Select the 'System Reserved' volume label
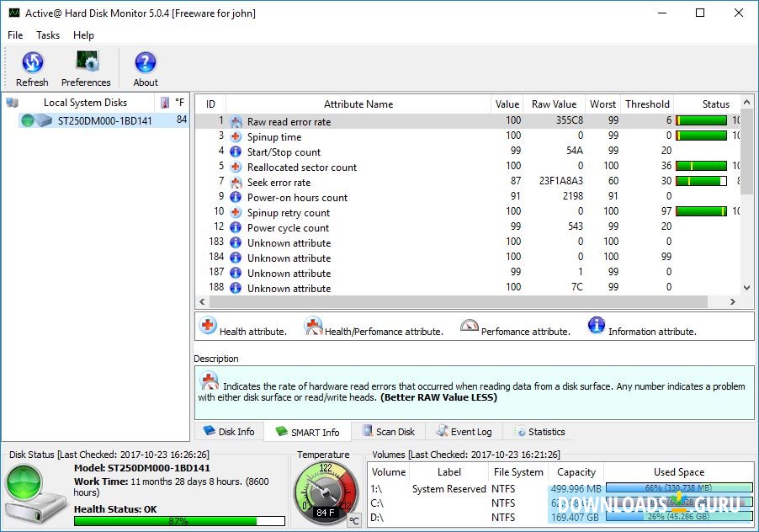Screen dimensions: 759x532 click(448, 489)
